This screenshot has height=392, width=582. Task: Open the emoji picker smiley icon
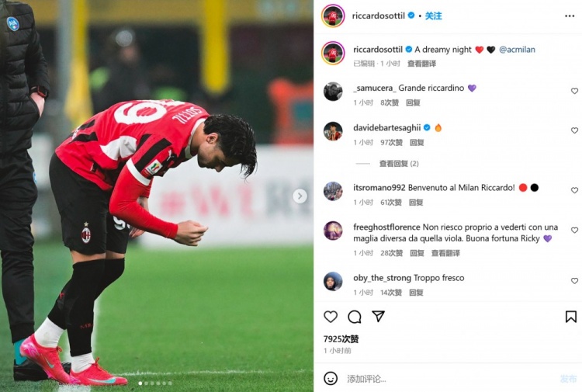click(331, 378)
